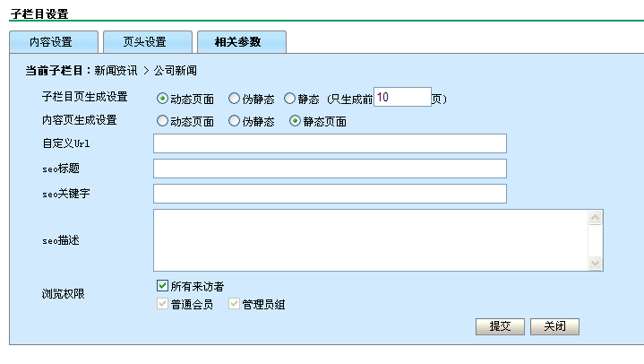Open the 页头设置 tab
The image size is (644, 364).
click(x=146, y=42)
